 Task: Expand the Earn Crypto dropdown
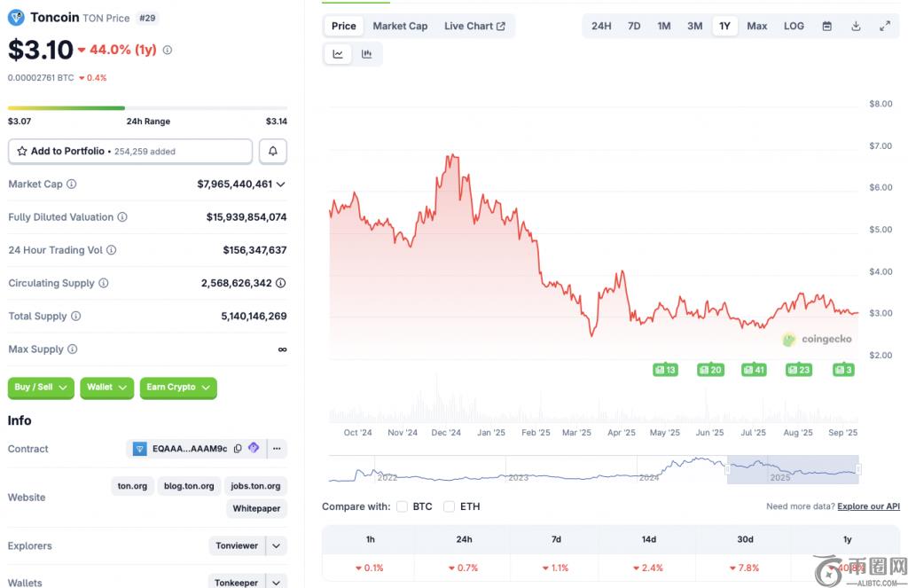178,388
